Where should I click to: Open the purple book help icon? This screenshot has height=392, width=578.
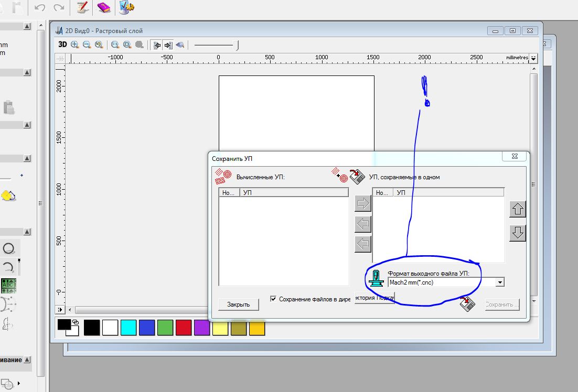pyautogui.click(x=103, y=7)
